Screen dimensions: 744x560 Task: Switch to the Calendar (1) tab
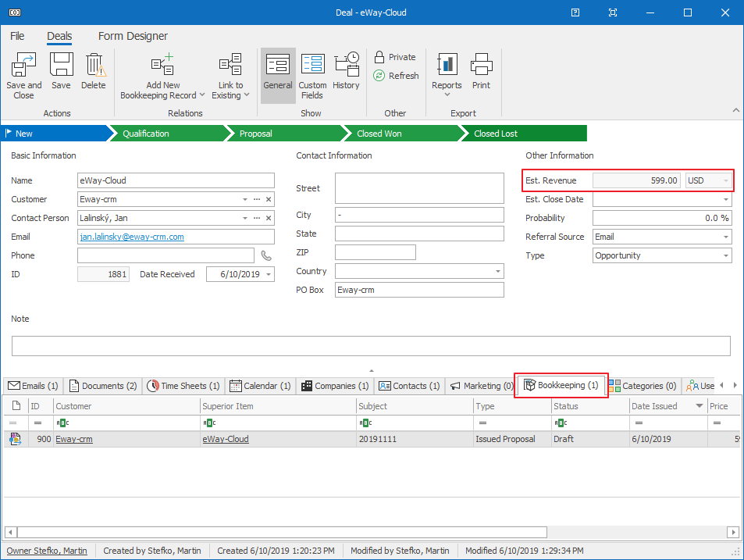[261, 386]
